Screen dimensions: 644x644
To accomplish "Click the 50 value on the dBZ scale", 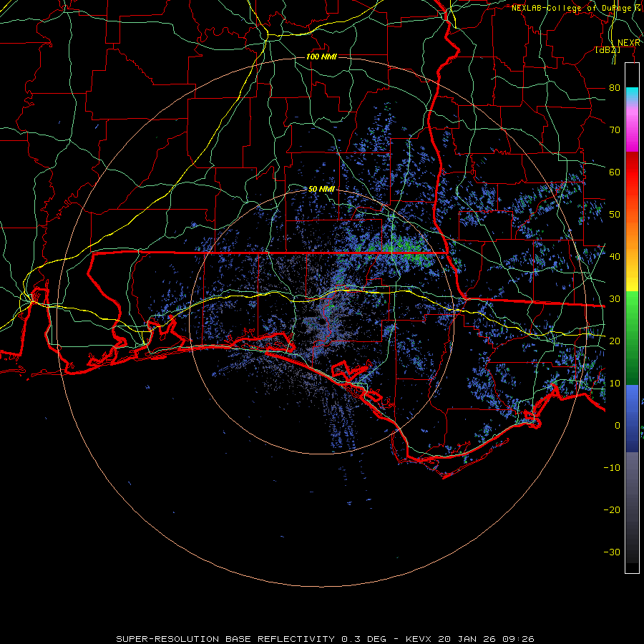I will pyautogui.click(x=615, y=215).
